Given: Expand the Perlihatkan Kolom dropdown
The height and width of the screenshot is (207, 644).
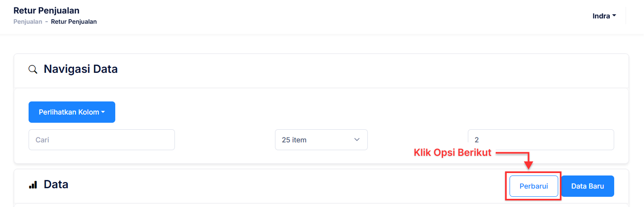Looking at the screenshot, I should pyautogui.click(x=72, y=112).
